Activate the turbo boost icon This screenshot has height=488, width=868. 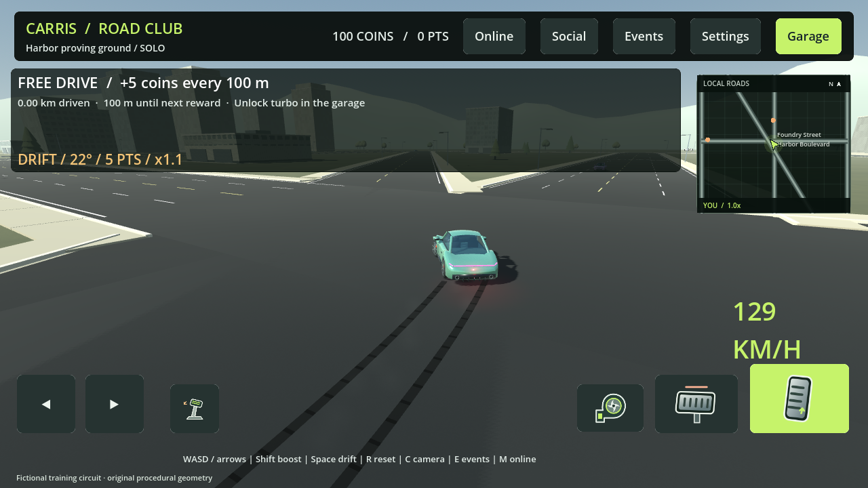point(610,408)
